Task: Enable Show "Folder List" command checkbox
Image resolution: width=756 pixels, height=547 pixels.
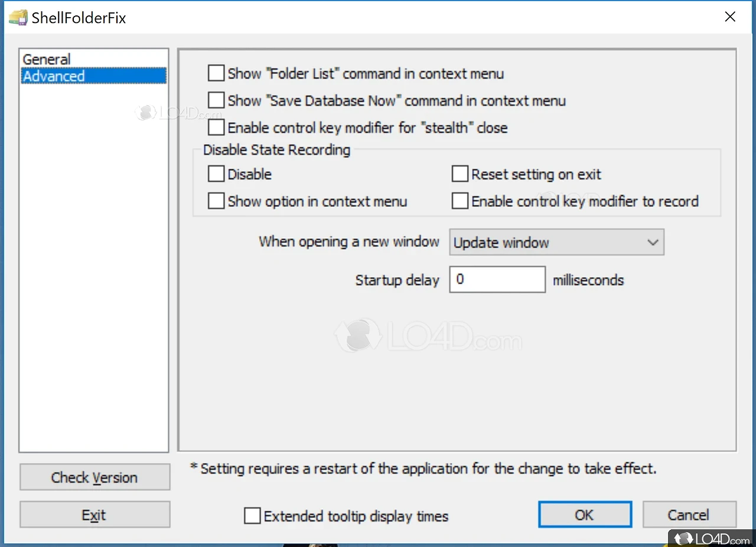Action: 217,74
